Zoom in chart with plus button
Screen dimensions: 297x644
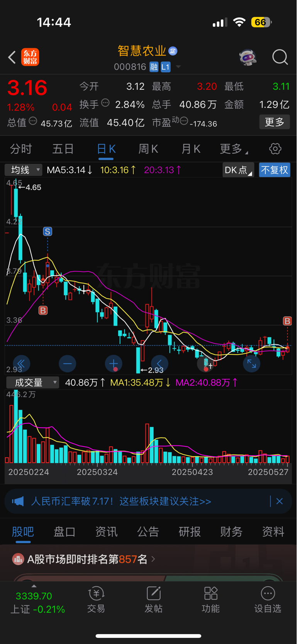click(x=114, y=364)
